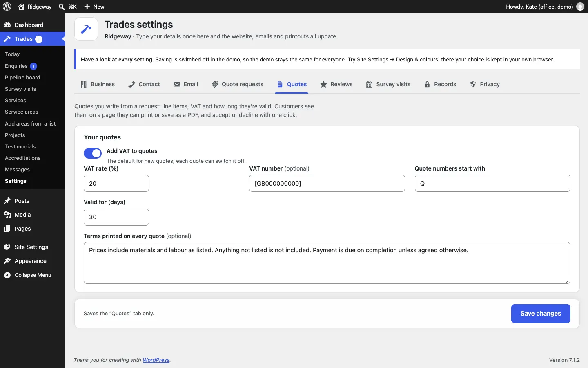Click the Trades hammer icon in the sidebar
This screenshot has width=588, height=368.
7,39
